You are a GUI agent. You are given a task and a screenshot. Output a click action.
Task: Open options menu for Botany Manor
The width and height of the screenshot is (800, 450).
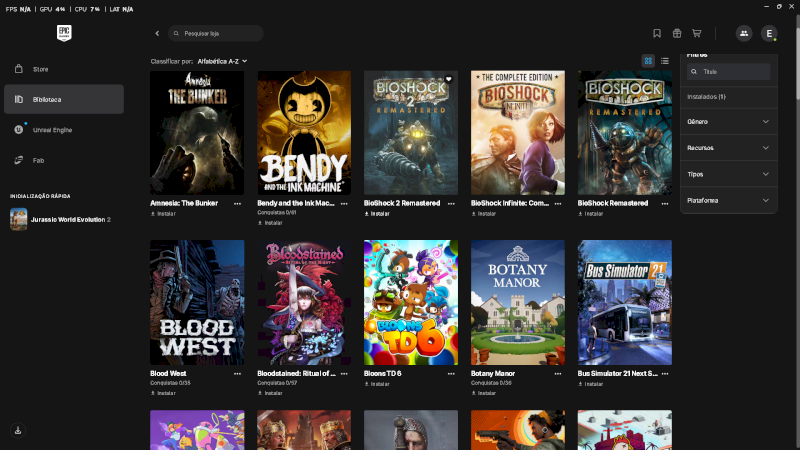(x=558, y=374)
